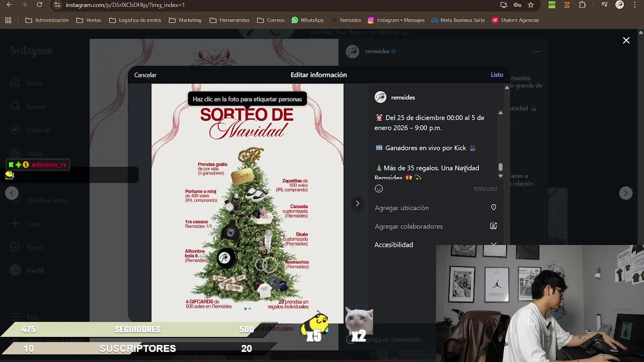
Task: Click the Instagram logo in the sidebar
Action: coord(31,51)
